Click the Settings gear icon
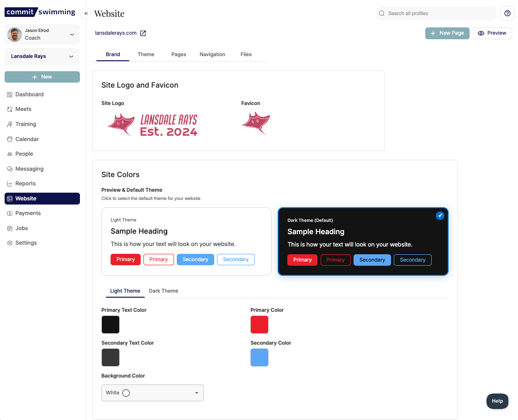 pyautogui.click(x=10, y=243)
